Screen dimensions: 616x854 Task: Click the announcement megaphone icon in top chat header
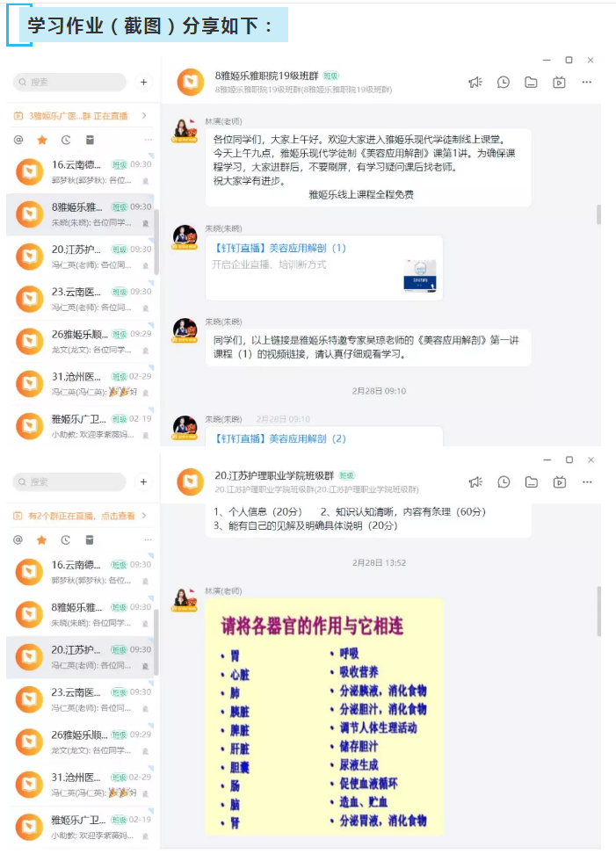(475, 83)
